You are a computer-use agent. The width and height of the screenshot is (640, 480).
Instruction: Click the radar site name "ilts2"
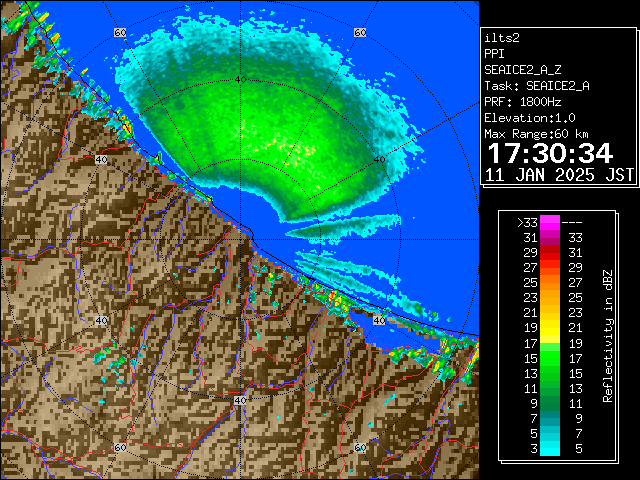502,38
